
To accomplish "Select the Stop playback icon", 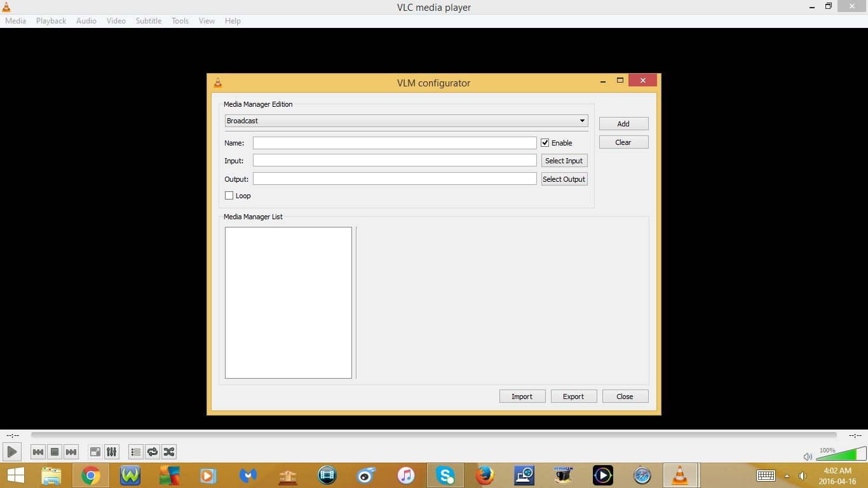I will (x=55, y=451).
